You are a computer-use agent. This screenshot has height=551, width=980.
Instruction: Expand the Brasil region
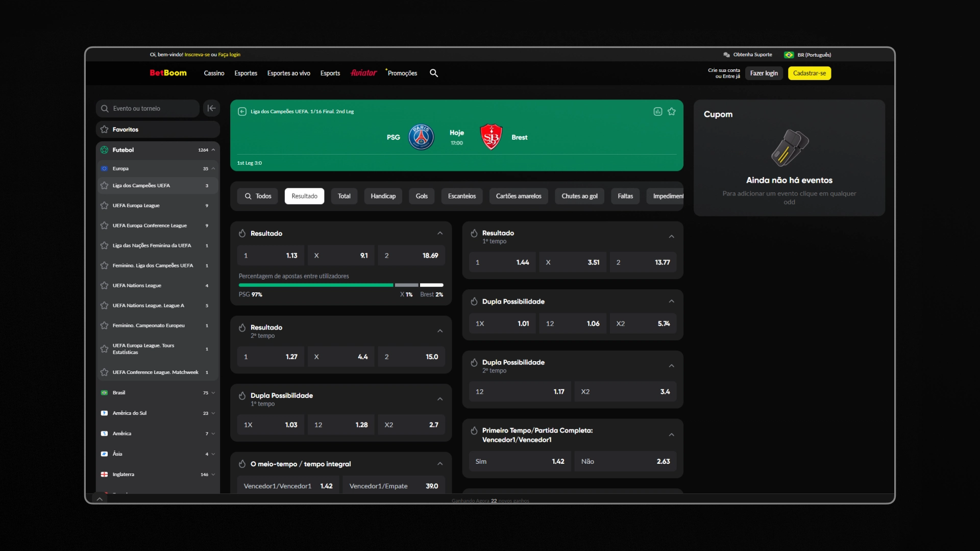[x=213, y=393]
